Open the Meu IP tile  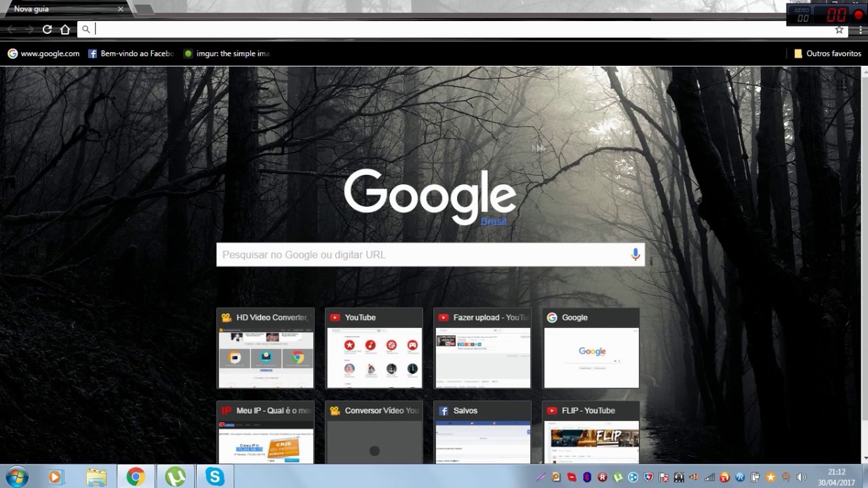[x=265, y=432]
